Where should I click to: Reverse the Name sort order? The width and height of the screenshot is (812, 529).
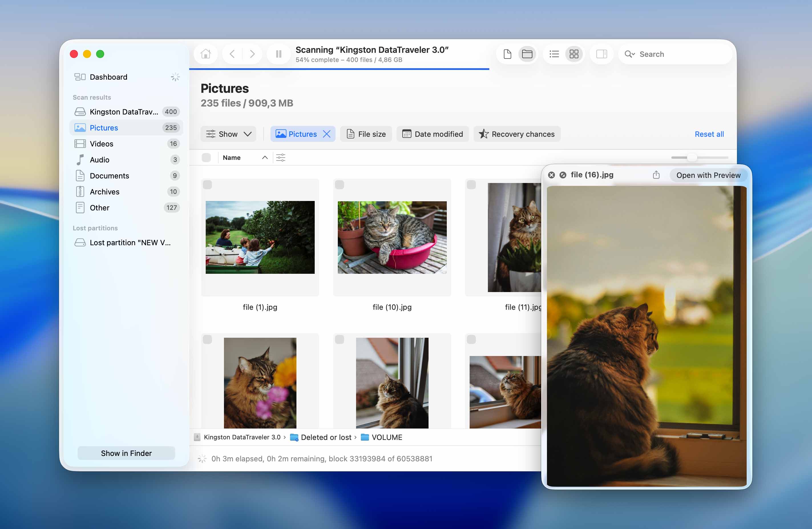(264, 157)
